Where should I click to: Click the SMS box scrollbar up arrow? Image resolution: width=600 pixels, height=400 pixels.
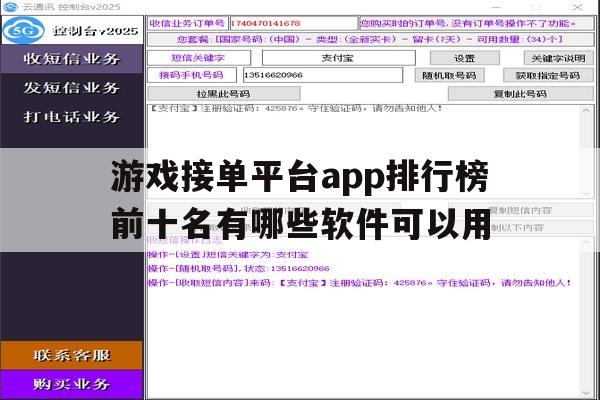(x=586, y=110)
